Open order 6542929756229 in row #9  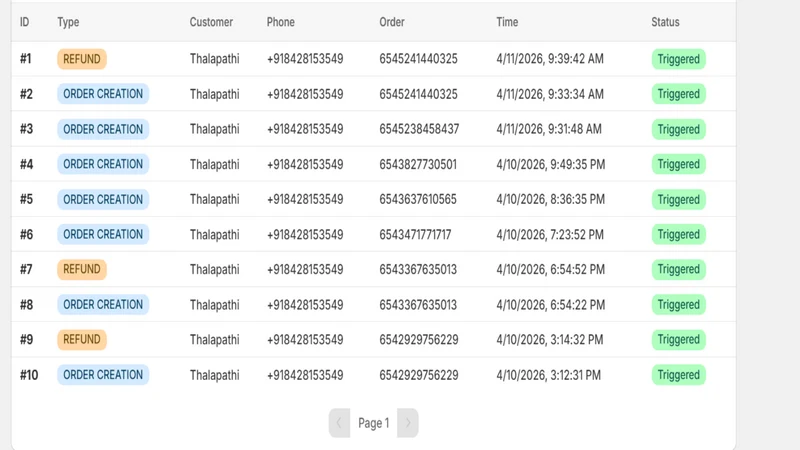click(419, 340)
